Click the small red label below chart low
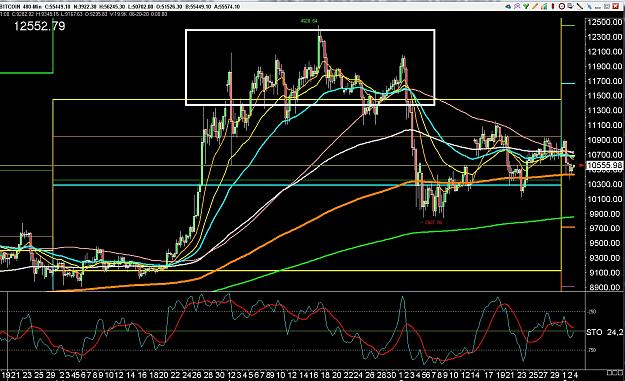This screenshot has width=625, height=381. tap(433, 222)
